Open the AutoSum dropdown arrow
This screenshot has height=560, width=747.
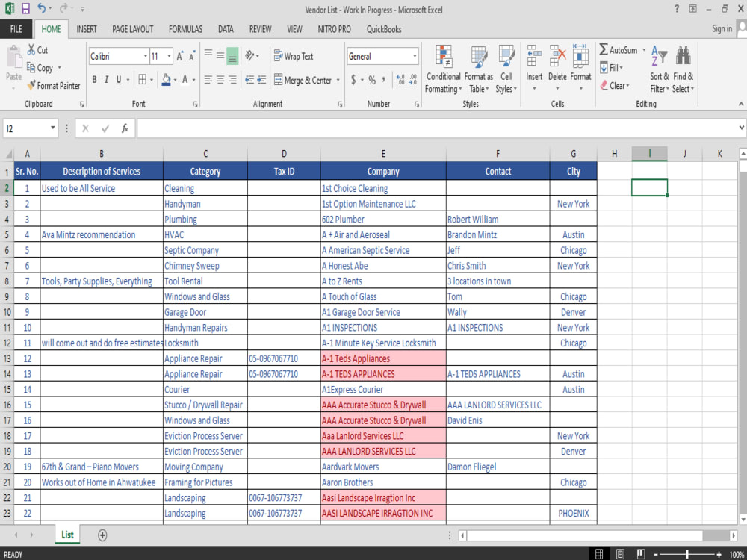[x=644, y=49]
